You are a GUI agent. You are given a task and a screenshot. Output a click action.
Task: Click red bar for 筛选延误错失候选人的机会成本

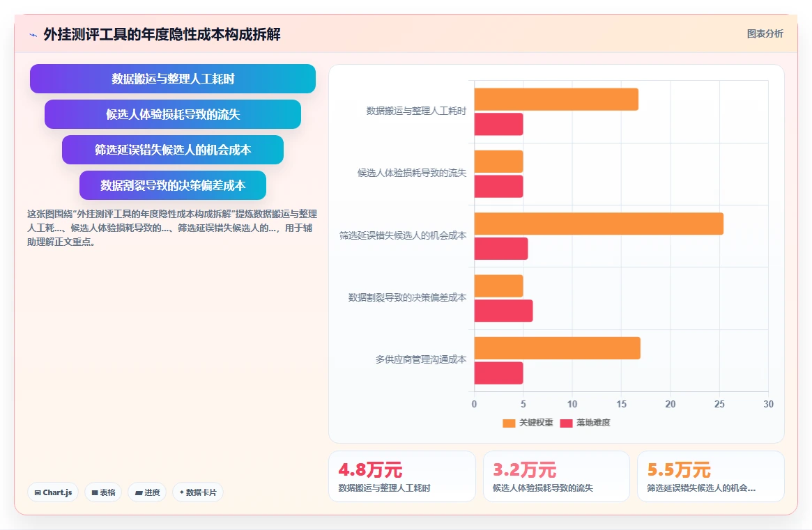click(500, 249)
